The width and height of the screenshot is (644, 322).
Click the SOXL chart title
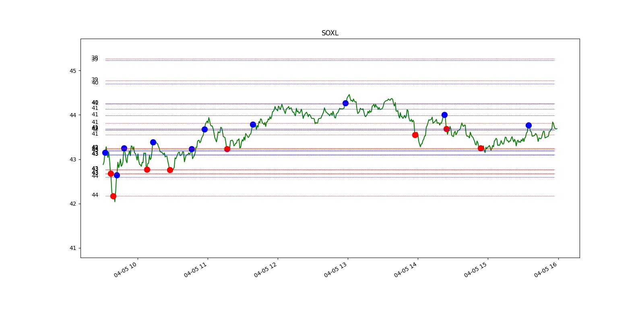coord(330,33)
